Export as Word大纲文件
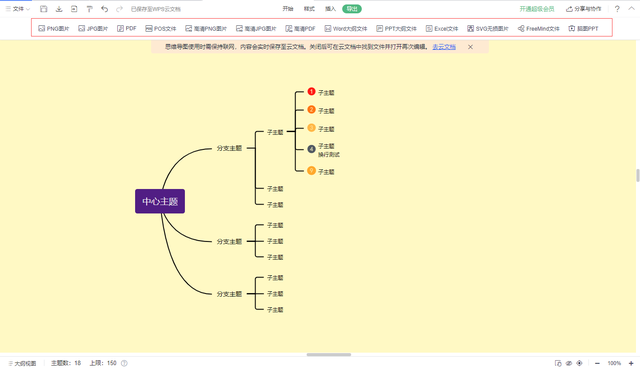640x370 pixels. point(346,29)
